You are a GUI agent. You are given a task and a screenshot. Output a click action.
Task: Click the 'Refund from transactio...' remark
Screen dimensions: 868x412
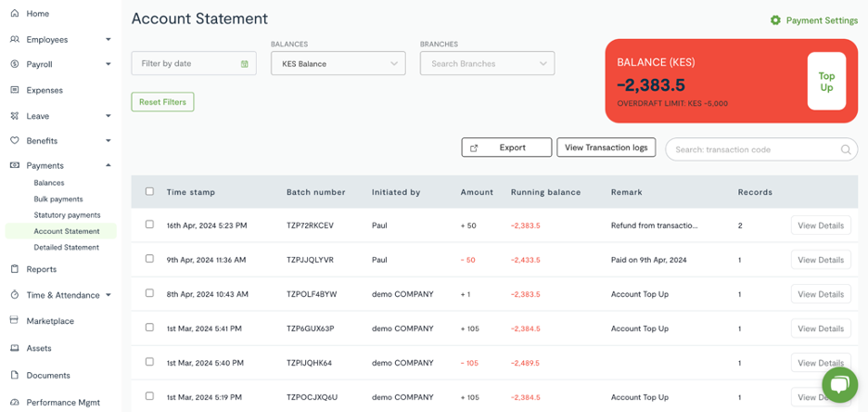655,225
